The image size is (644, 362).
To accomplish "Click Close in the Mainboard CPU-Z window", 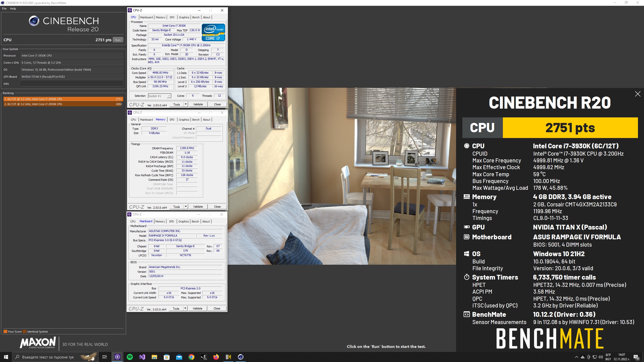I will [217, 308].
